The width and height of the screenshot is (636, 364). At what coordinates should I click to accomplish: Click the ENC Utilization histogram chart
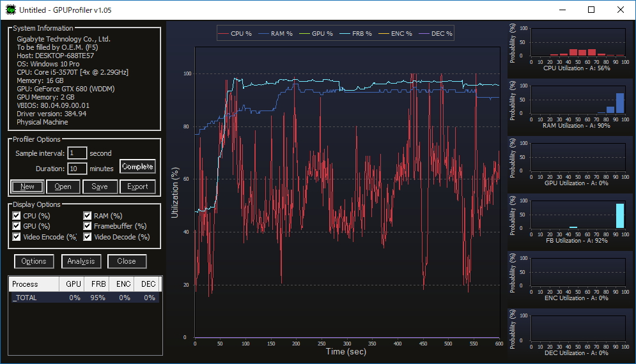pyautogui.click(x=578, y=273)
